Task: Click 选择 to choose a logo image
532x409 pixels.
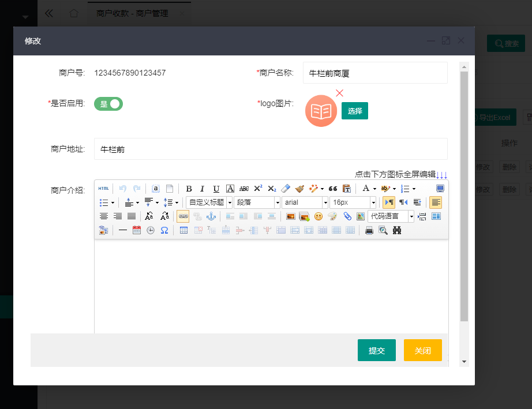Action: pos(354,110)
